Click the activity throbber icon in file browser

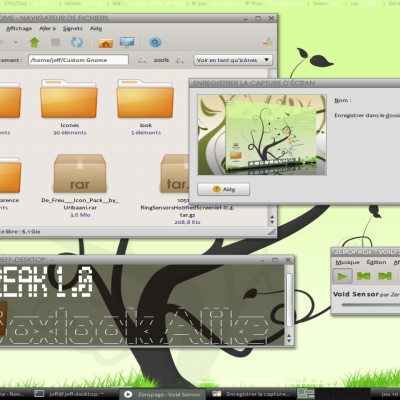(x=268, y=42)
